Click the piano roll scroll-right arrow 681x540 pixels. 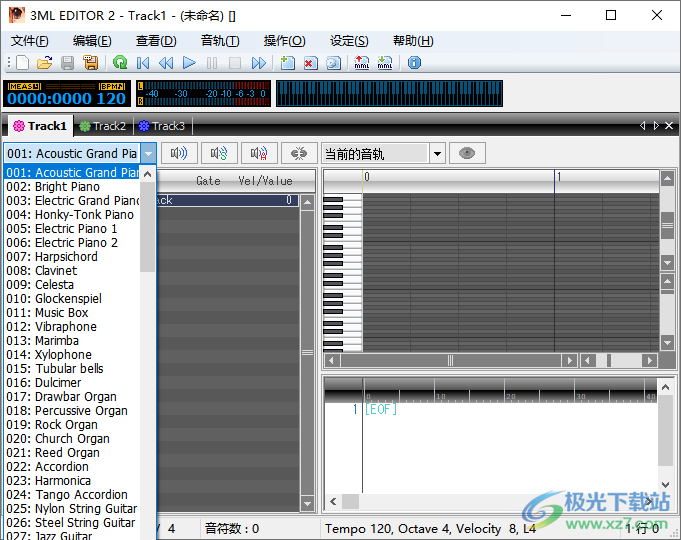pos(569,360)
